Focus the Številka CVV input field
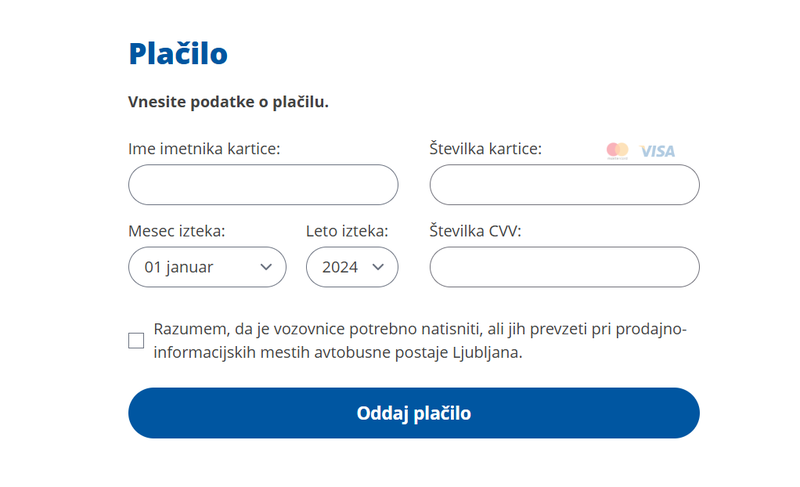 (x=564, y=267)
